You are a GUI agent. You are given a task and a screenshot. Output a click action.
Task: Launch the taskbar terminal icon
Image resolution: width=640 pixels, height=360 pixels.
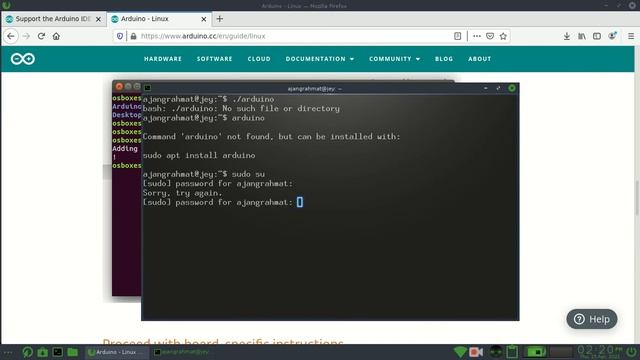click(58, 352)
